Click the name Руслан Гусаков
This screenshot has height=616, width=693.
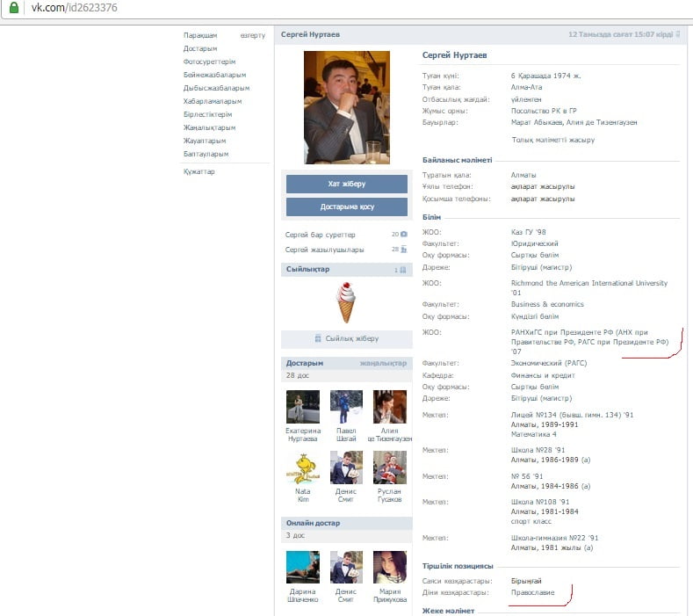389,496
